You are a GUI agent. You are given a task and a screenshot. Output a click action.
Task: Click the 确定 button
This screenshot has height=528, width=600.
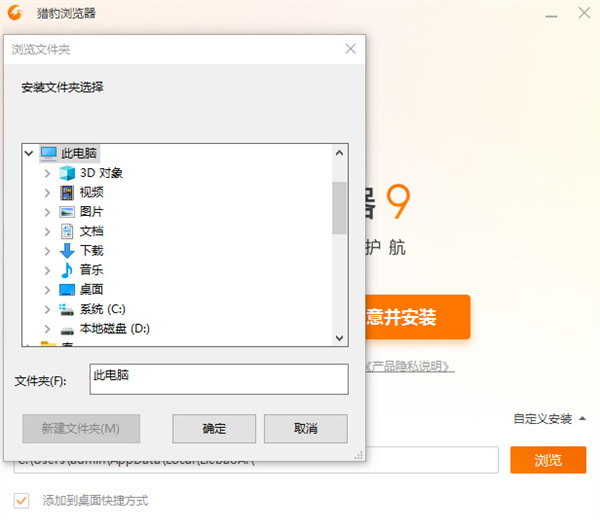coord(214,429)
